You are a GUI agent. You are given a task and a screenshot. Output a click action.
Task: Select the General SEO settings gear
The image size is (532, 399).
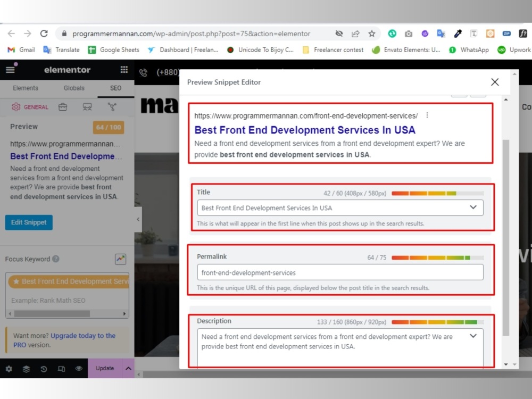click(15, 107)
